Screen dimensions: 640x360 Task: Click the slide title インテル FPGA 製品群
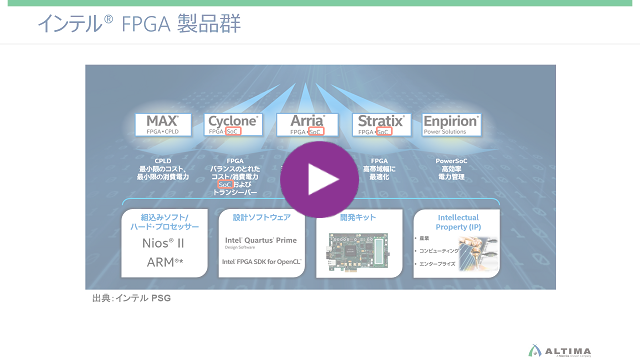(139, 24)
